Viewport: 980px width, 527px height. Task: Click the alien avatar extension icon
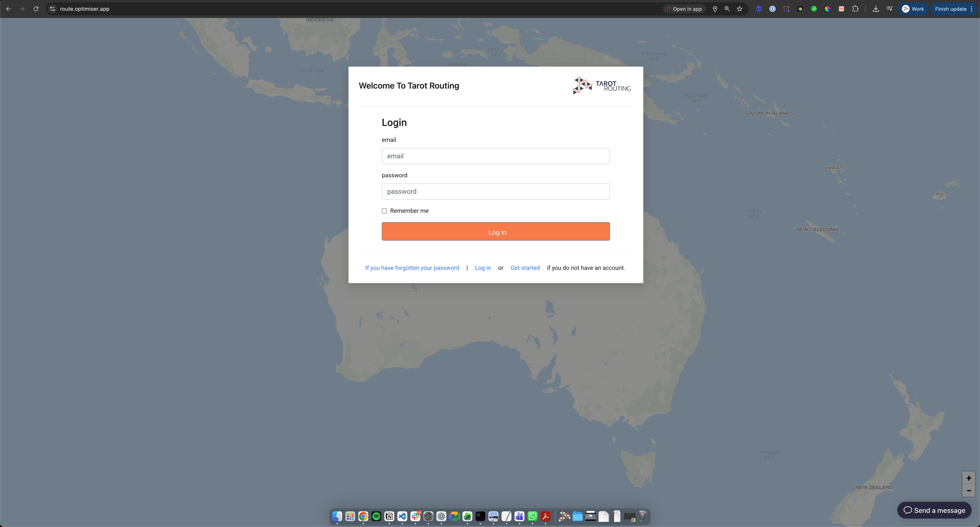click(x=759, y=9)
